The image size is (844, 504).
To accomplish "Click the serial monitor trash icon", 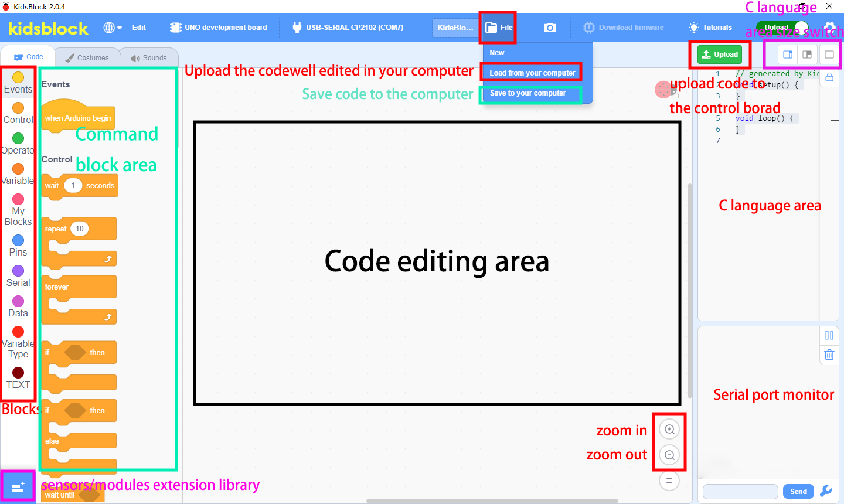I will pos(829,355).
